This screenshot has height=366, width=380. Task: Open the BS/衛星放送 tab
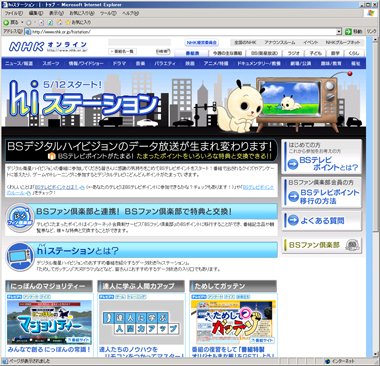pos(264,53)
